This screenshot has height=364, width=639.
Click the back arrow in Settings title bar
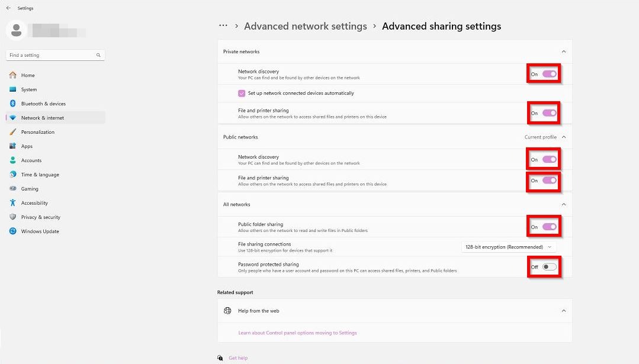pos(8,8)
